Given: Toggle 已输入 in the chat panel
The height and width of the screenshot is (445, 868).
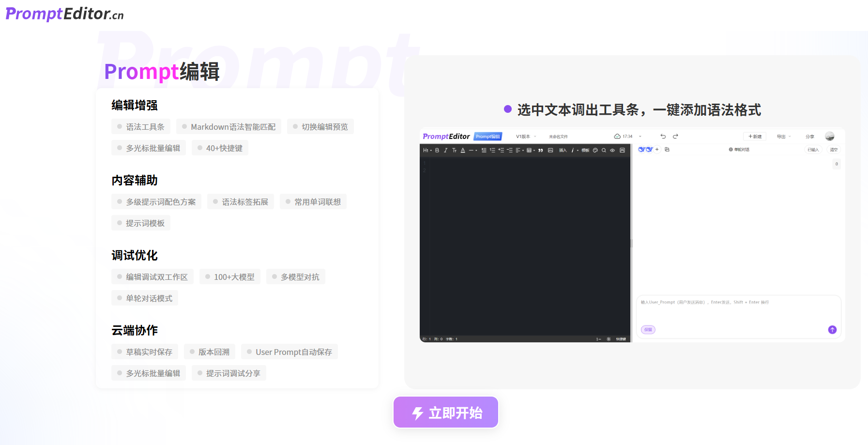Looking at the screenshot, I should pyautogui.click(x=814, y=149).
